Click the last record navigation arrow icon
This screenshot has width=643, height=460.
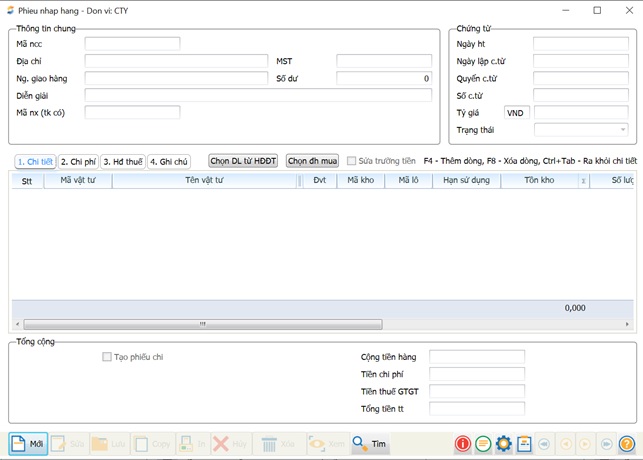coord(606,444)
